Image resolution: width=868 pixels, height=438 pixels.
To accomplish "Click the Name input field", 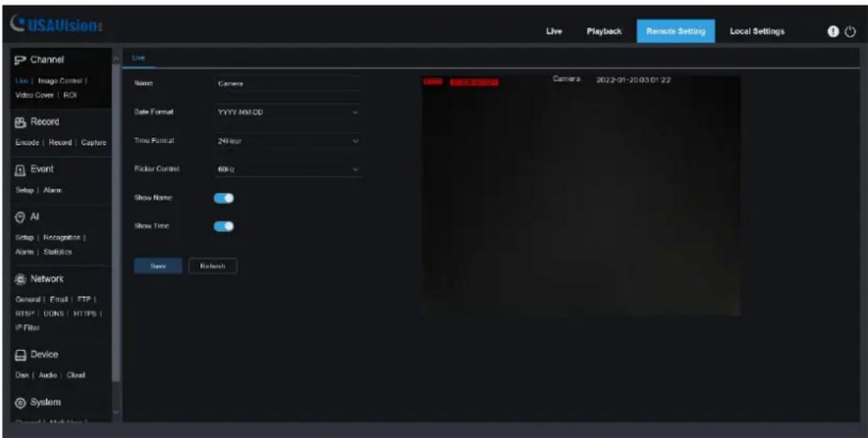I will pos(288,83).
